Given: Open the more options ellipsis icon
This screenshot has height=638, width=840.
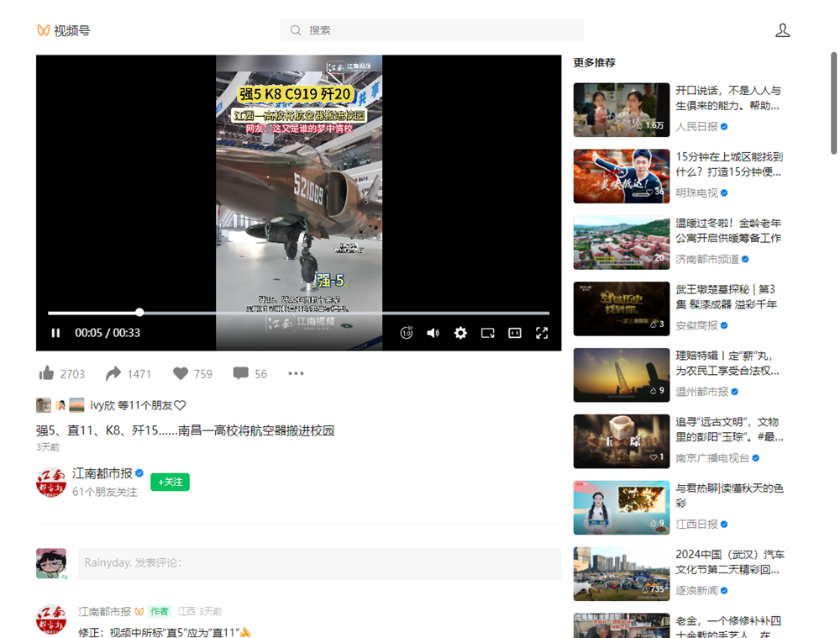Looking at the screenshot, I should coord(295,373).
